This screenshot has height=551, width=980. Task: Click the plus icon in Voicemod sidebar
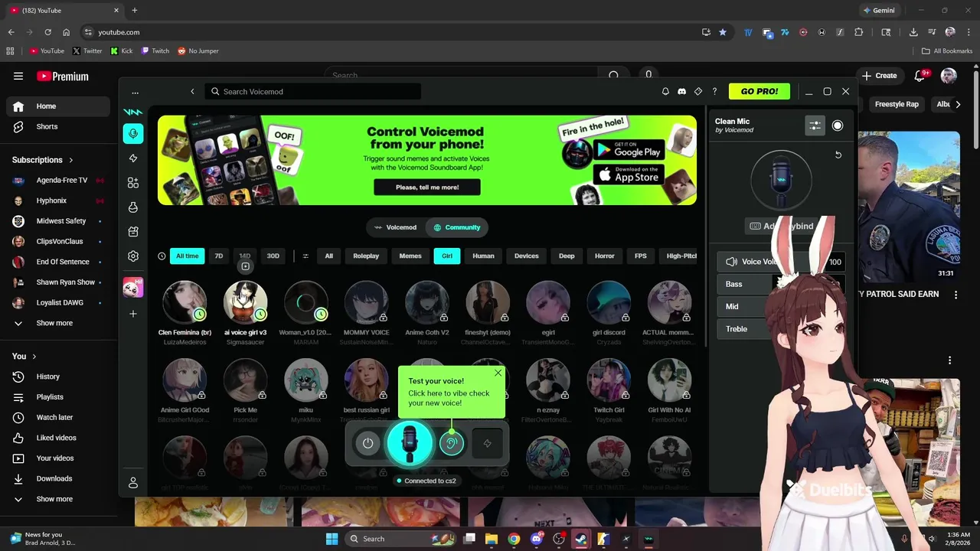coord(133,314)
